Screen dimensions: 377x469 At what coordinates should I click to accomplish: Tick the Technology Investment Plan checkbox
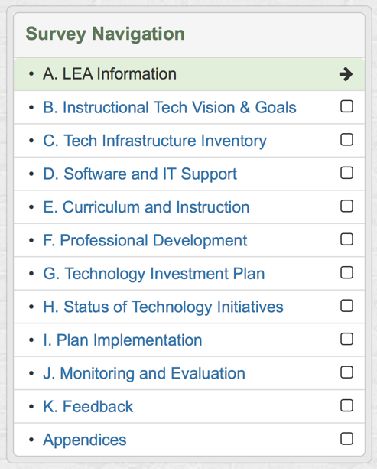coord(347,273)
